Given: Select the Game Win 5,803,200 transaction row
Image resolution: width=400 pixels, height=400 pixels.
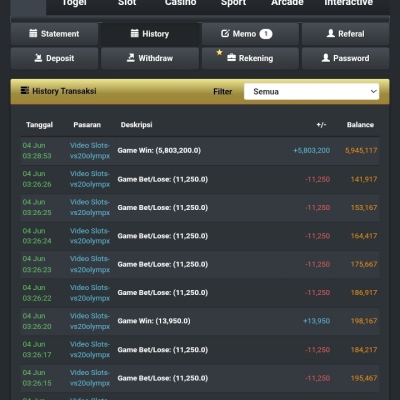Looking at the screenshot, I should point(200,151).
